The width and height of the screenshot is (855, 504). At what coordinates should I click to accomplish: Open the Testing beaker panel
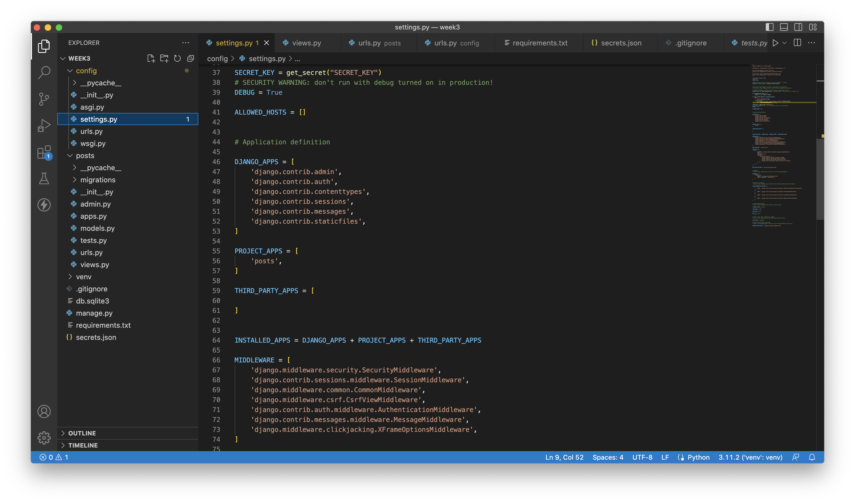(x=44, y=178)
